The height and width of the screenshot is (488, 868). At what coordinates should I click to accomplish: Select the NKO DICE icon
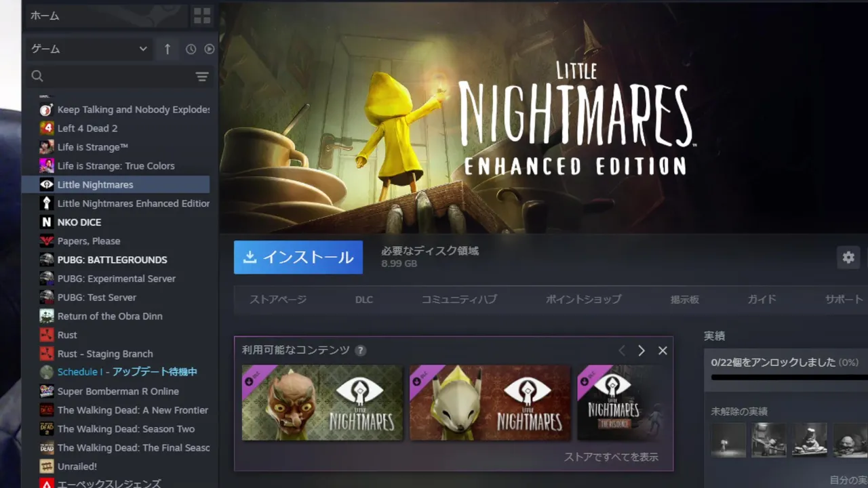tap(46, 222)
